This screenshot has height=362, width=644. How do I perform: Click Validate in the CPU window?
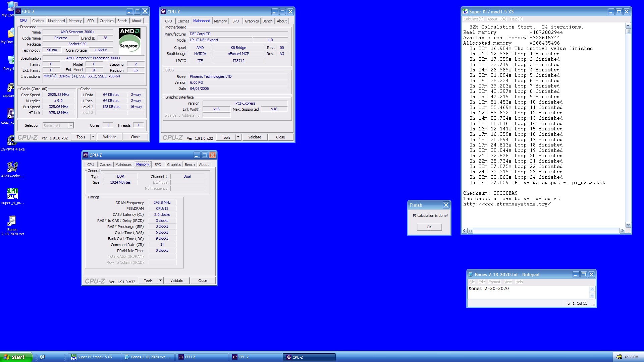109,137
